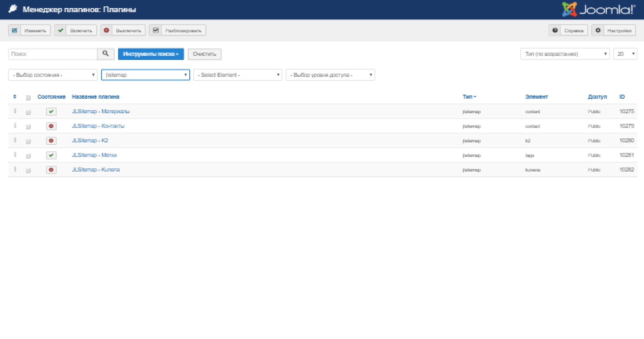
Task: Open the Выбор уровня доступа dropdown
Action: point(330,75)
